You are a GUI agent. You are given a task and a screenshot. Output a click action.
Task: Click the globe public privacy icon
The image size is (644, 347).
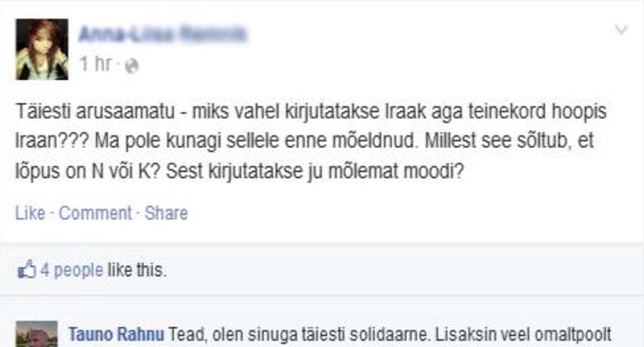[x=131, y=66]
